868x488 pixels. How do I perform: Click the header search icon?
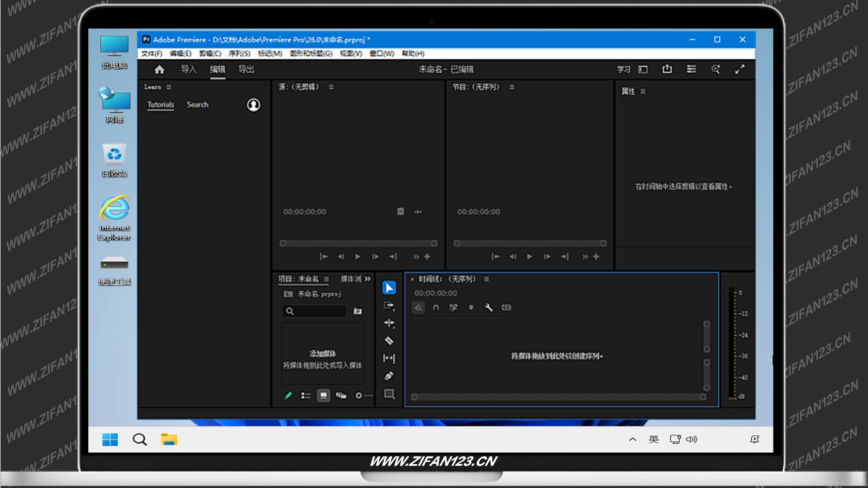coord(716,69)
